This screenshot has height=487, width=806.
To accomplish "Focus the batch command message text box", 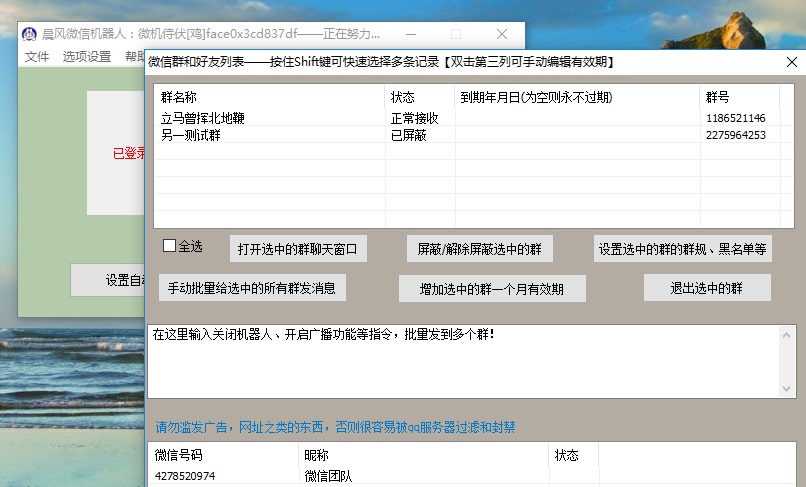I will coord(460,360).
